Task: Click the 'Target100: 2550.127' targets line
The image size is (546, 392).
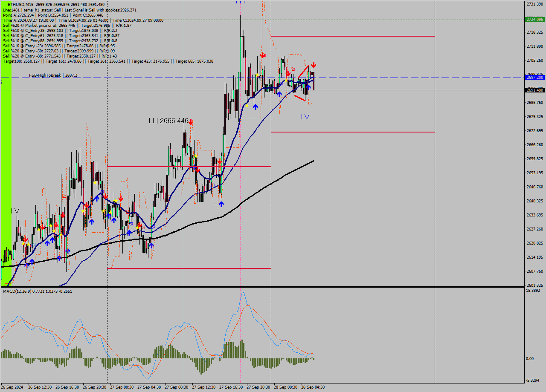Action: [x=108, y=61]
